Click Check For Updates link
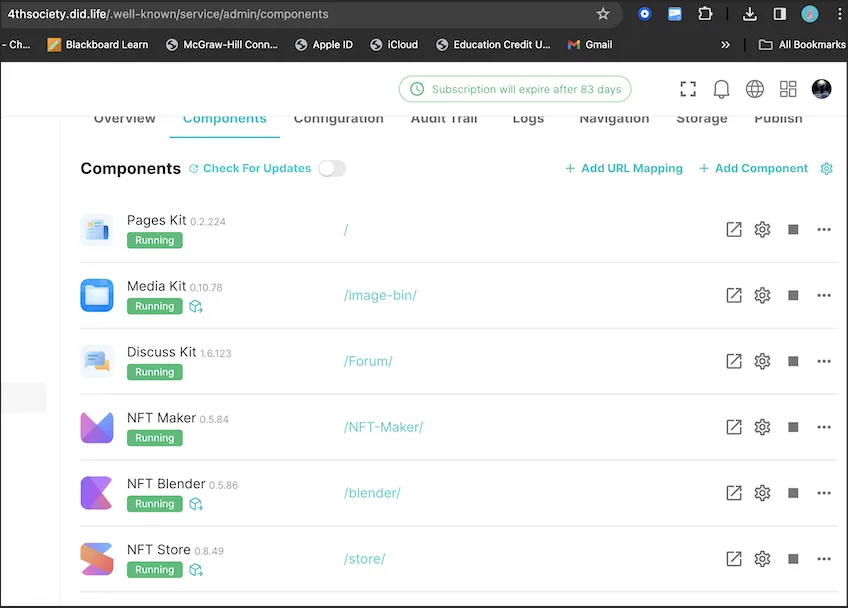Viewport: 848px width, 608px height. (250, 168)
